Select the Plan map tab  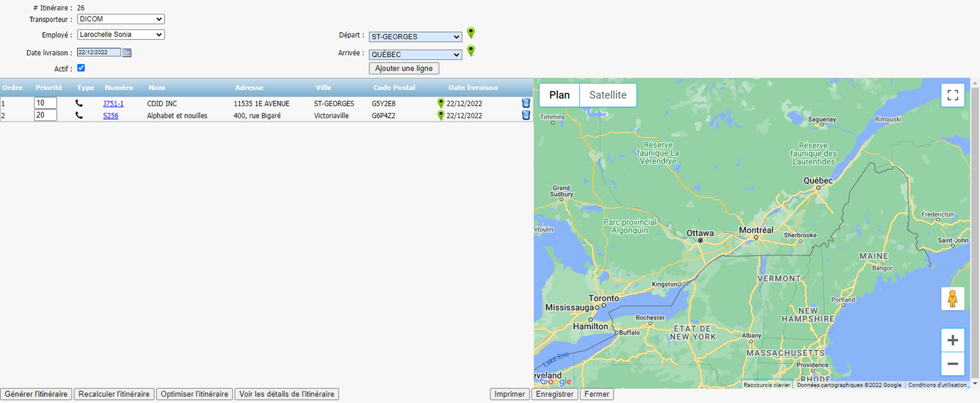(559, 95)
